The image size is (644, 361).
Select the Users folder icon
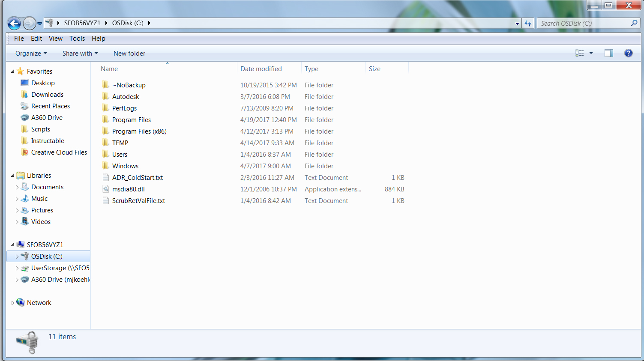(105, 154)
